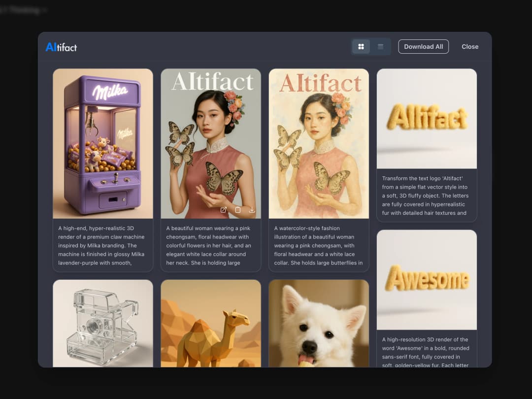
Task: Select the white puppy photo
Action: (x=319, y=323)
